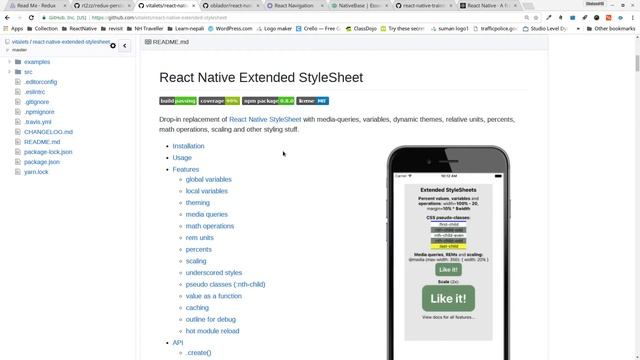640x360 pixels.
Task: Click the license MIT badge
Action: point(313,101)
